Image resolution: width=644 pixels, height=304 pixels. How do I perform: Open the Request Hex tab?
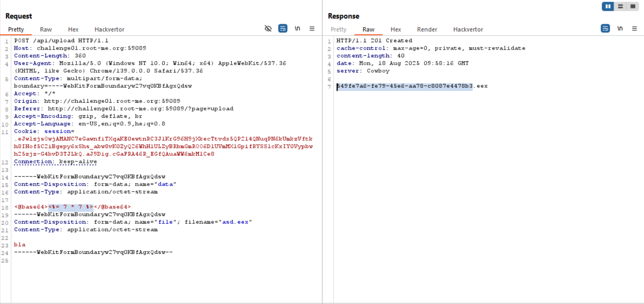73,29
